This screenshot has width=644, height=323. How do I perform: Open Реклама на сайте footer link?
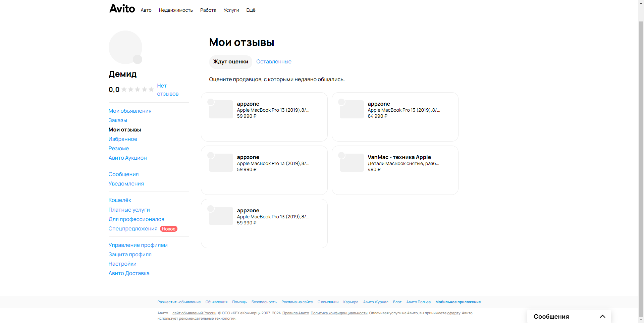[x=297, y=302]
